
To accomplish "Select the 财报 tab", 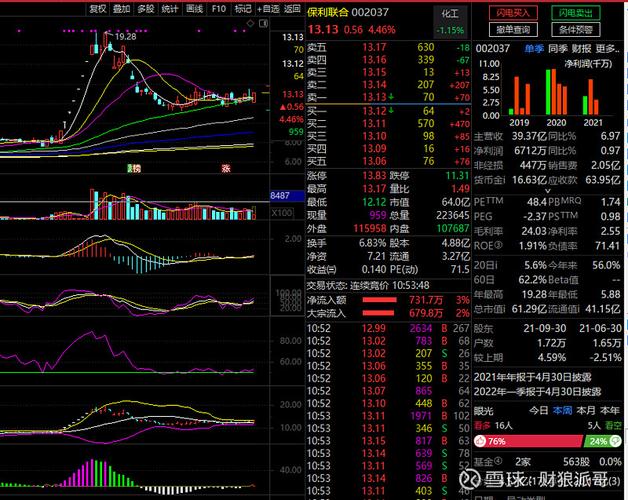I will click(x=581, y=49).
